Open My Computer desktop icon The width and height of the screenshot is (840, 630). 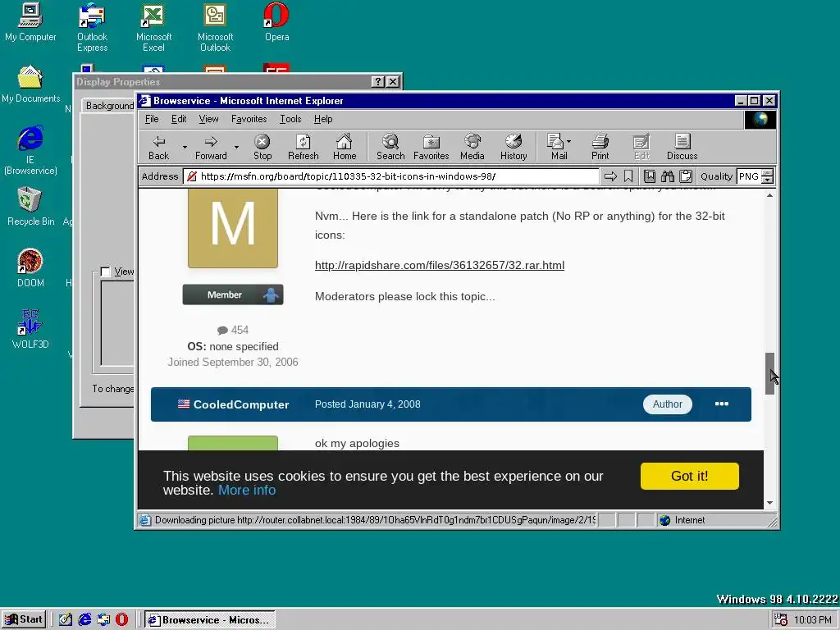(30, 22)
